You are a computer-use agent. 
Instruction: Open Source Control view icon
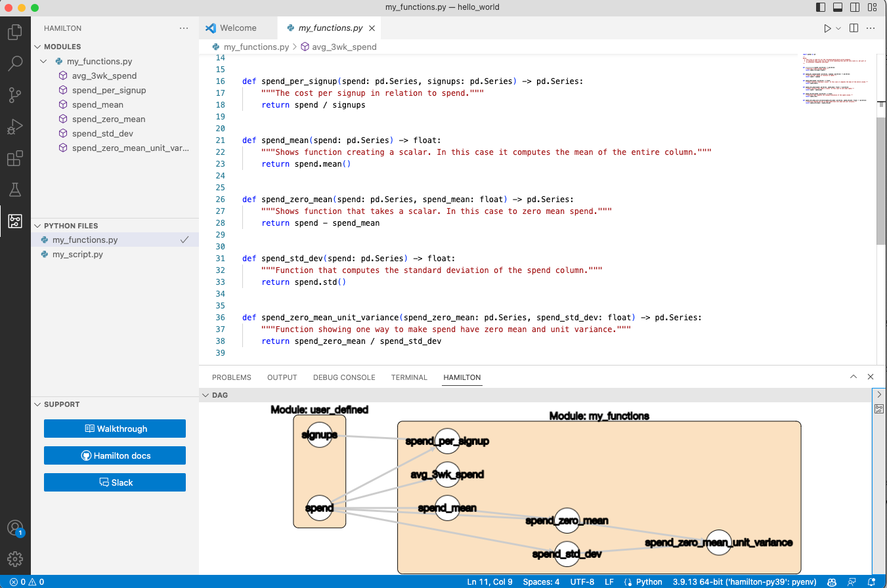coord(15,95)
